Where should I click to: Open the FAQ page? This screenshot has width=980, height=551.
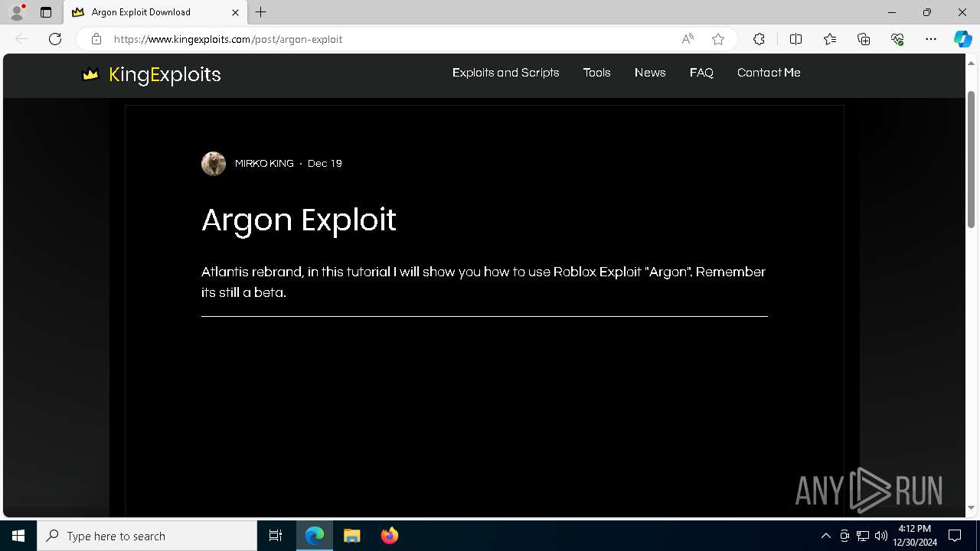(701, 73)
